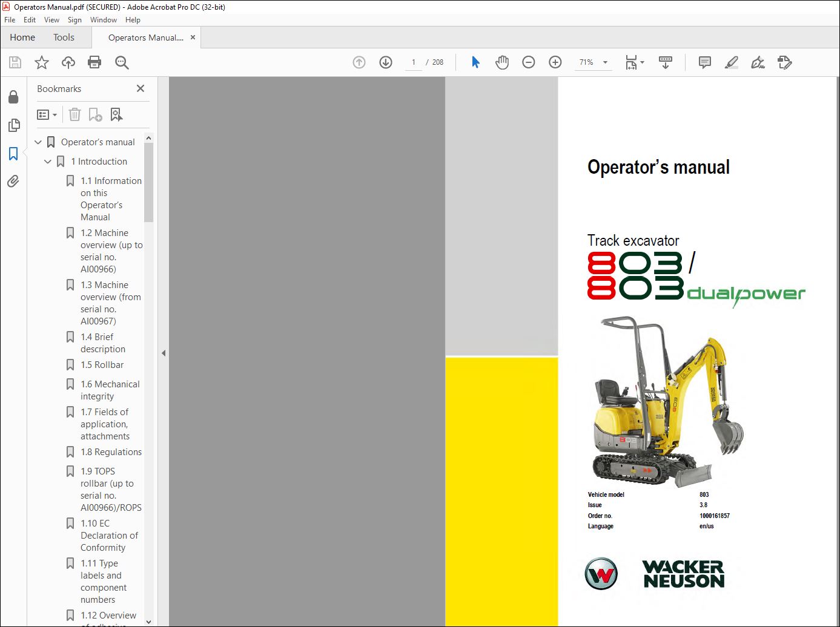Close the Operators Manual tab
This screenshot has width=840, height=627.
click(193, 38)
